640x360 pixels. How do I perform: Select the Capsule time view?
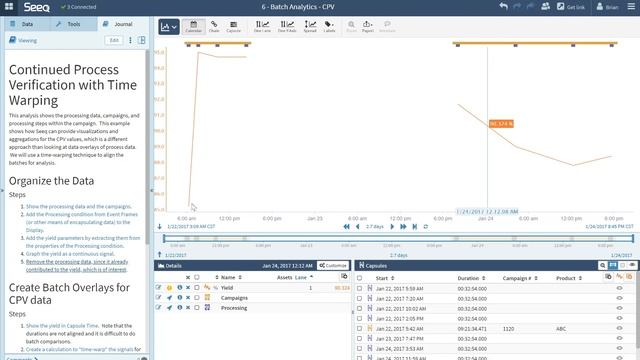233,27
